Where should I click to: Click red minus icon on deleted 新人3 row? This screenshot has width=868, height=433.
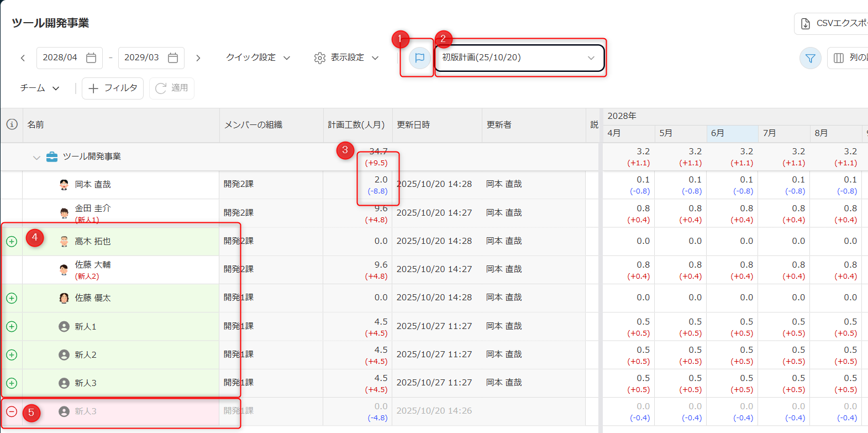click(x=12, y=411)
